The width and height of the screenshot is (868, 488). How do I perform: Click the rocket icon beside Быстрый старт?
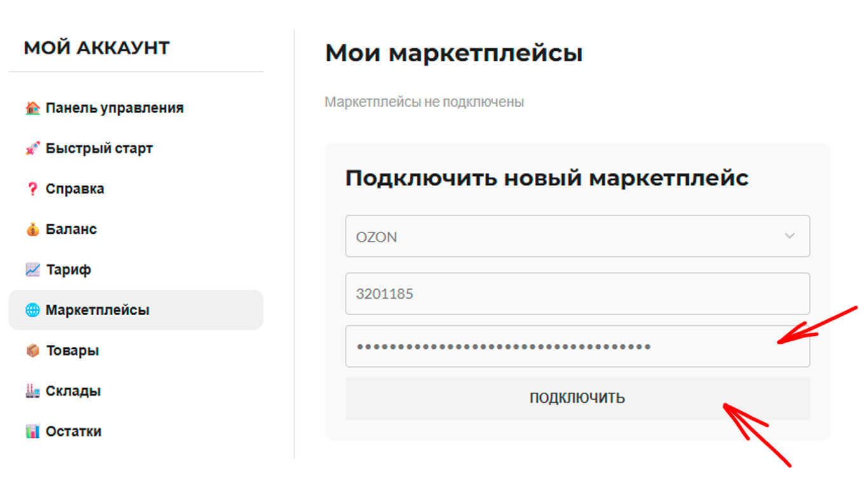[32, 149]
